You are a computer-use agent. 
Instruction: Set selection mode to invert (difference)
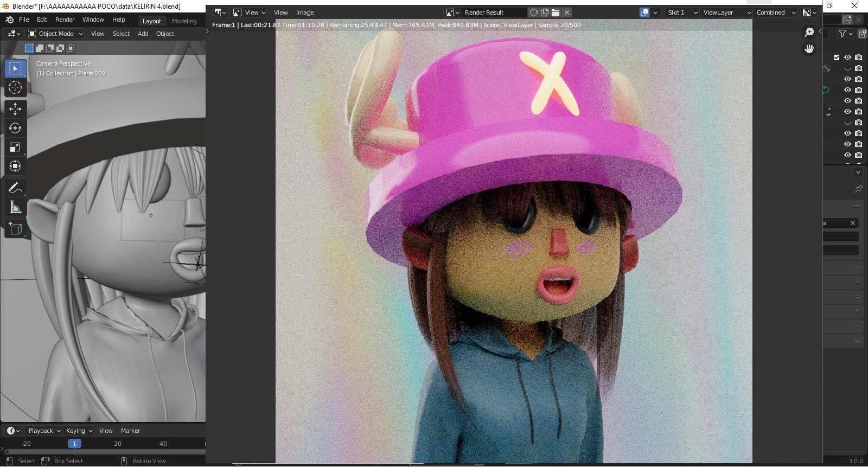coord(60,48)
